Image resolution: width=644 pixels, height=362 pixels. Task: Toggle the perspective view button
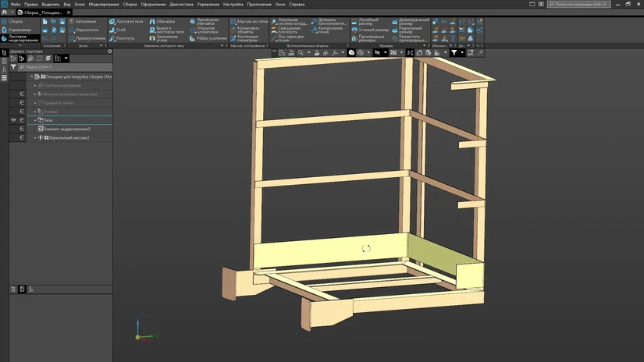pyautogui.click(x=419, y=52)
